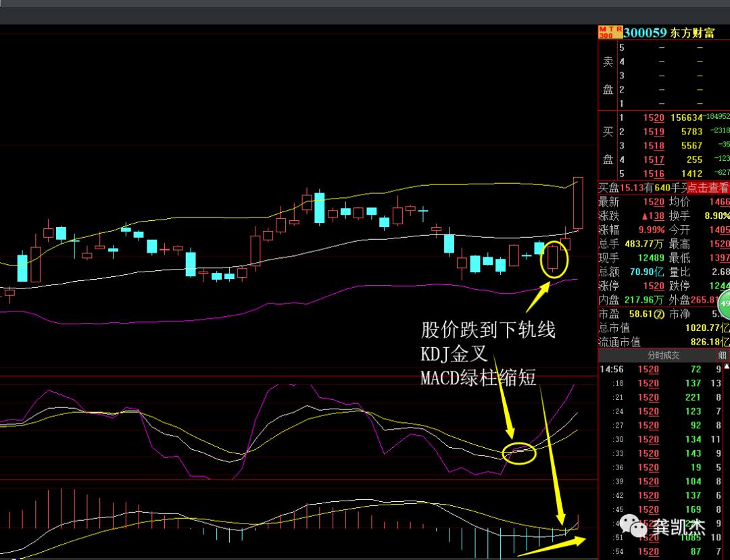
Task: Click the last tall red candlestick on chart
Action: [578, 203]
